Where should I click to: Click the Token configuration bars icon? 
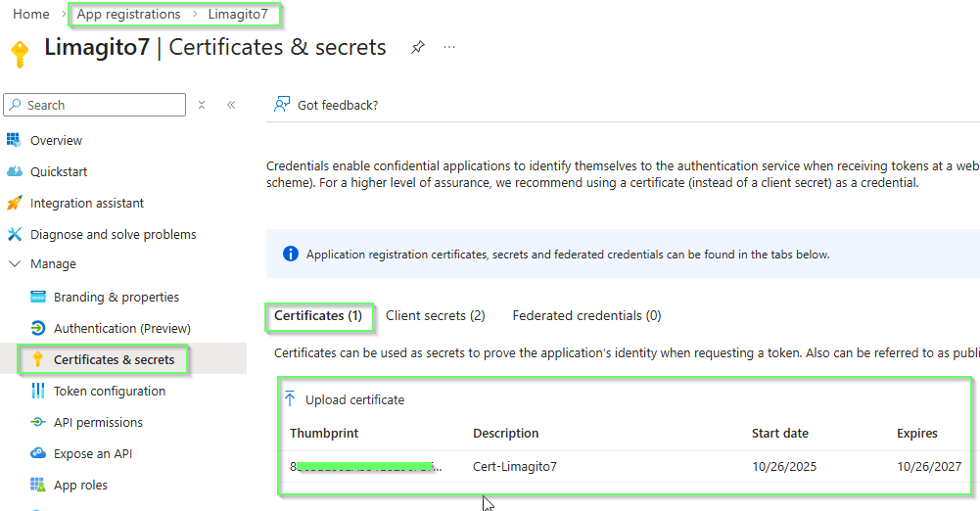coord(38,391)
